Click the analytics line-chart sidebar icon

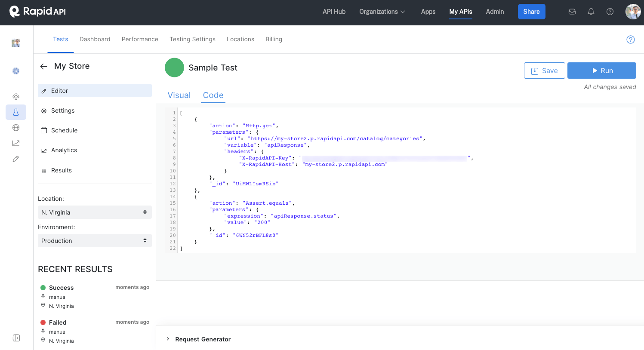[x=16, y=143]
